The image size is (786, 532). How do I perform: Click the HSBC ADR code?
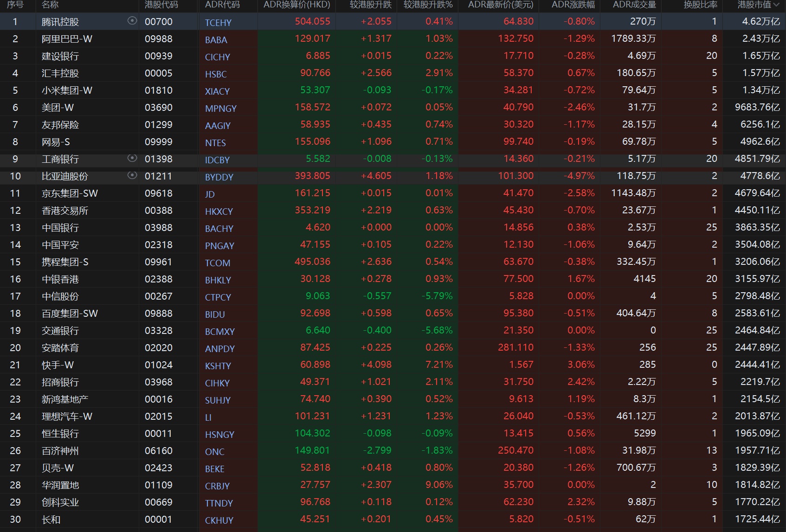tap(216, 74)
